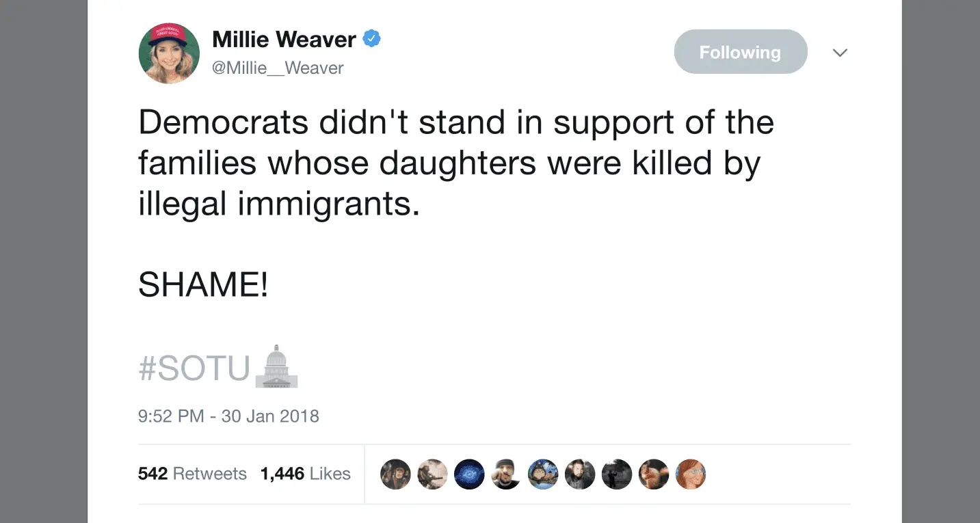Open the #SOTU hashtag link
This screenshot has width=980, height=523.
click(x=194, y=369)
